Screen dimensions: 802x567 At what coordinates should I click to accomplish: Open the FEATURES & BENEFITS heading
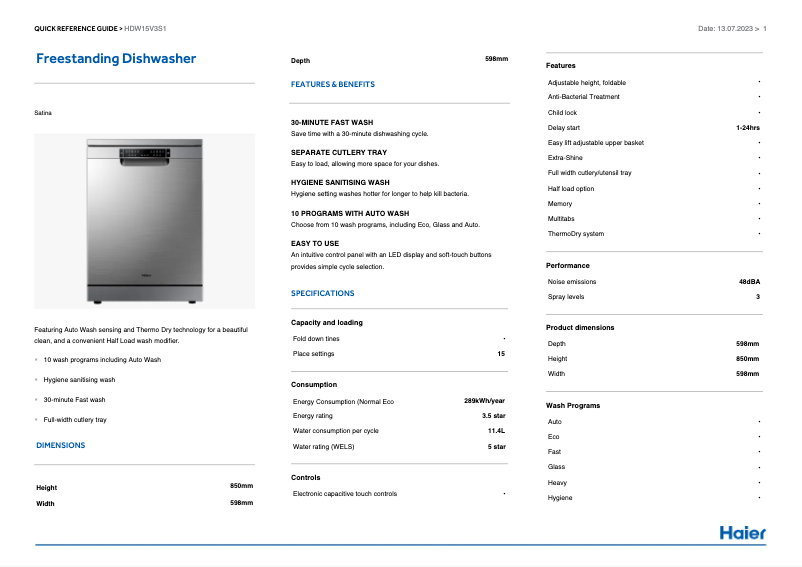333,85
